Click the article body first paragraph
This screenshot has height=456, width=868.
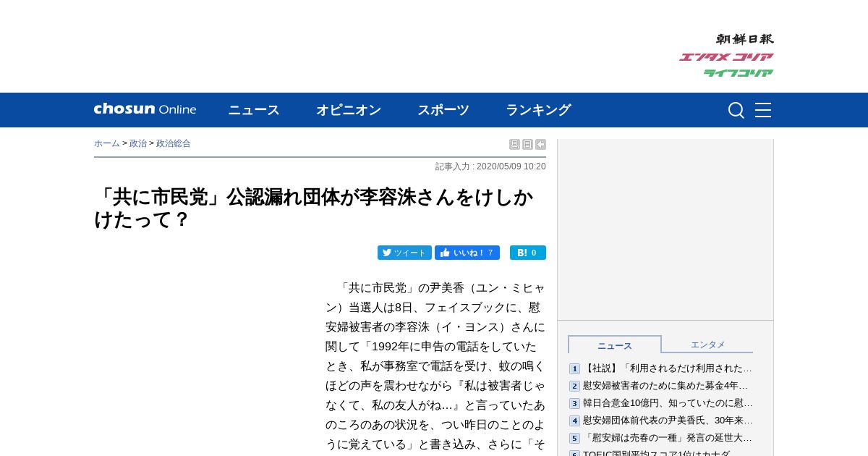[x=435, y=368]
